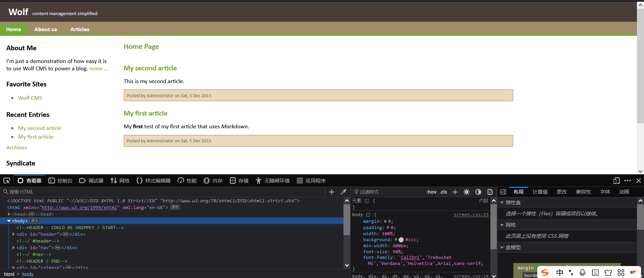The height and width of the screenshot is (278, 644).
Task: Toggle dark color scheme simulation
Action: (478, 192)
